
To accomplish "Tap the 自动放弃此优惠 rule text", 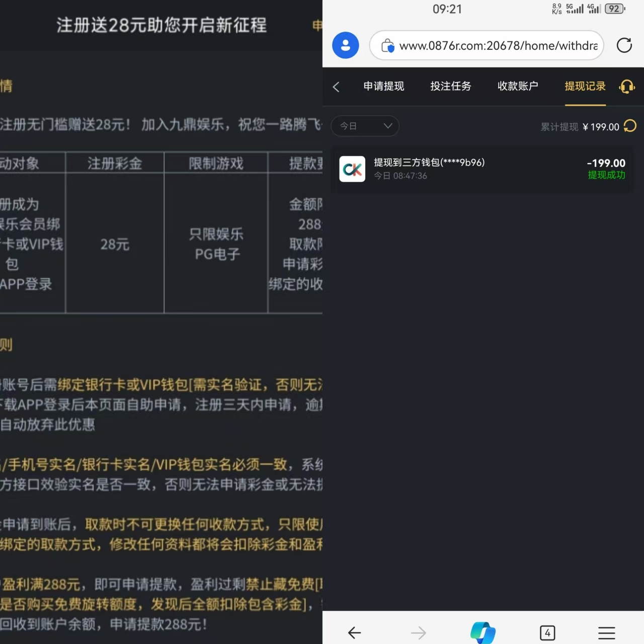I will coord(48,425).
